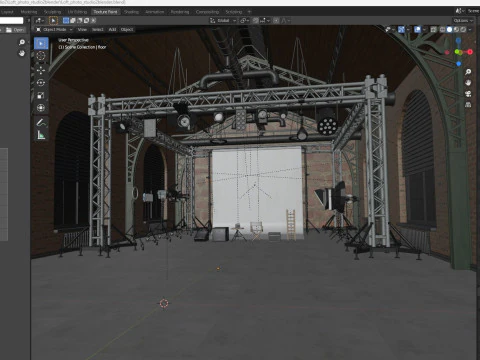Click the Scene name field

pos(473,11)
